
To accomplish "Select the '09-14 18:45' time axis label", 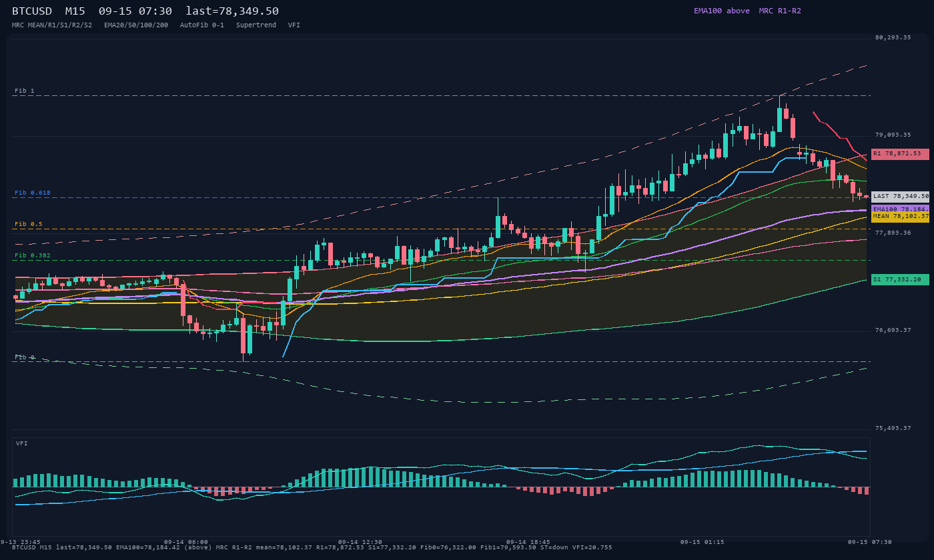I will point(528,542).
